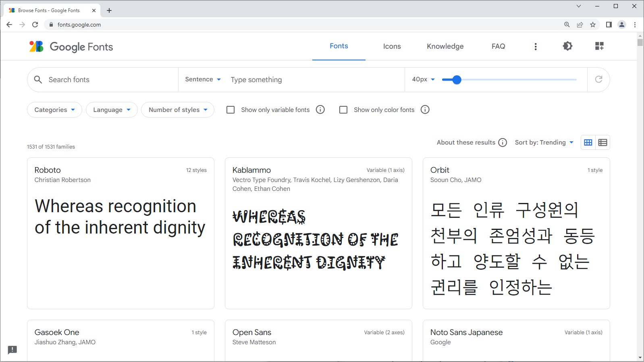644x362 pixels.
Task: Click info icon beside color fonts
Action: click(425, 110)
